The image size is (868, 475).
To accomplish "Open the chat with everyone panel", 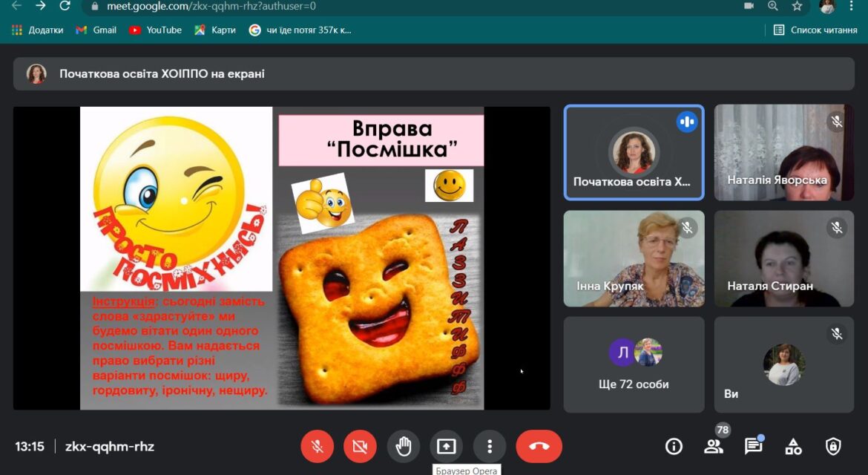I will (x=754, y=446).
